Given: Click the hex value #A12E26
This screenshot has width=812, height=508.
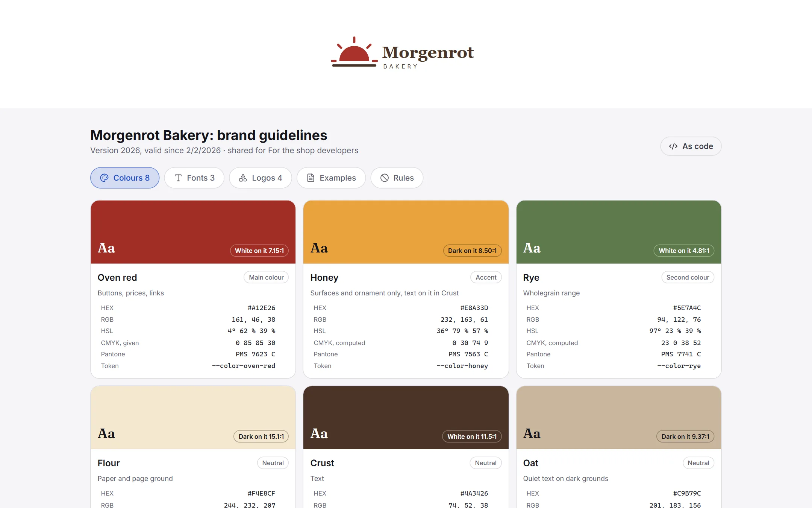Looking at the screenshot, I should (262, 308).
